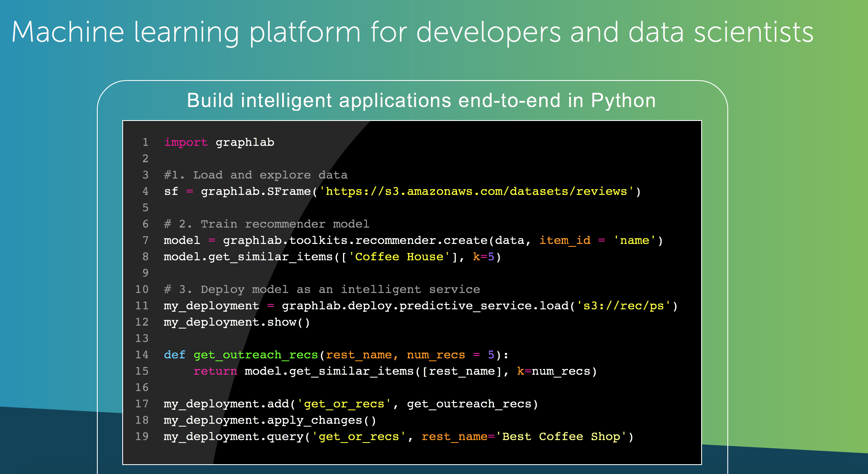
Task: Click line number 19 in the gutter
Action: click(142, 436)
